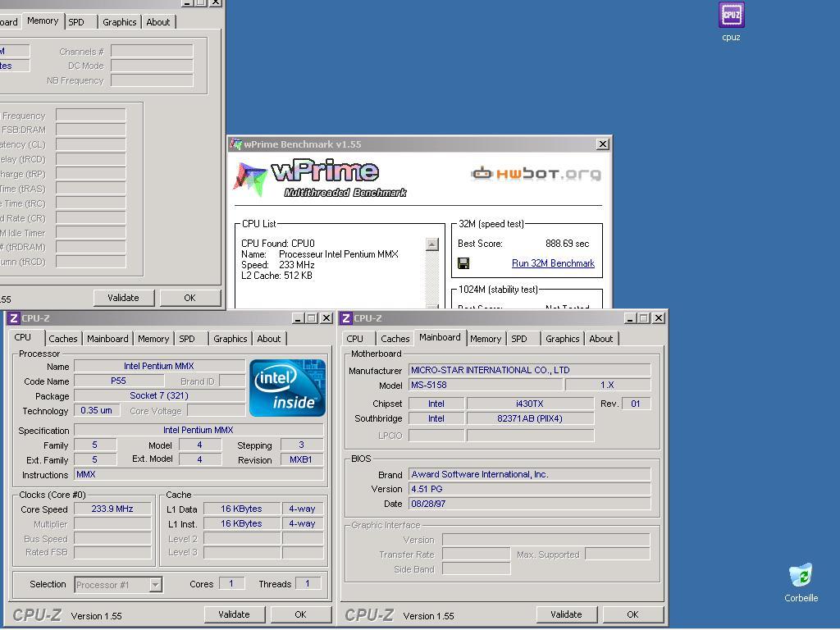The image size is (840, 630).
Task: Click the CPU-Z title icon in right window
Action: point(346,318)
